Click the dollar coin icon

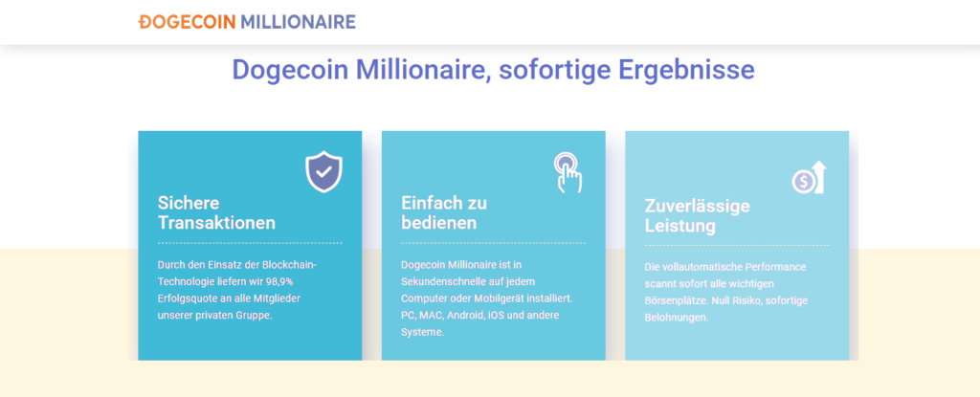pos(803,180)
